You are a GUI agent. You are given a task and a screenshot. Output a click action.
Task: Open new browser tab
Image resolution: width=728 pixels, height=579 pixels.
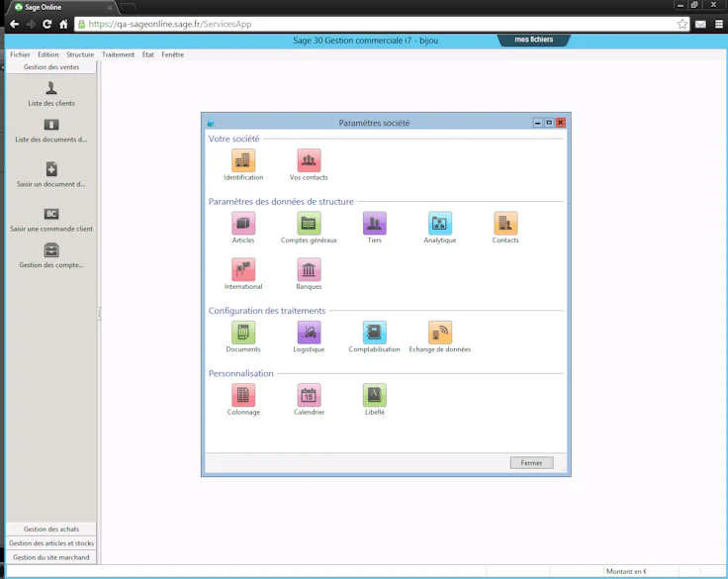coord(129,8)
